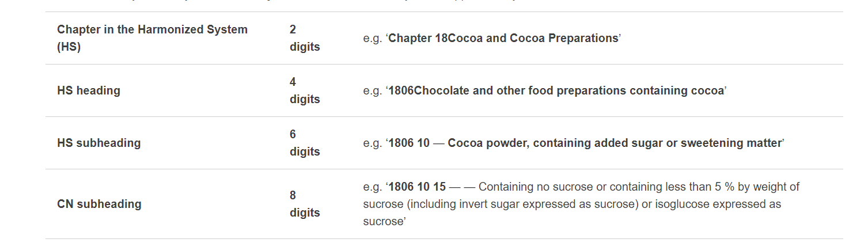Click the 'Chapter in the Harmonized System (HS)' row label
This screenshot has height=250, width=868.
[x=152, y=38]
